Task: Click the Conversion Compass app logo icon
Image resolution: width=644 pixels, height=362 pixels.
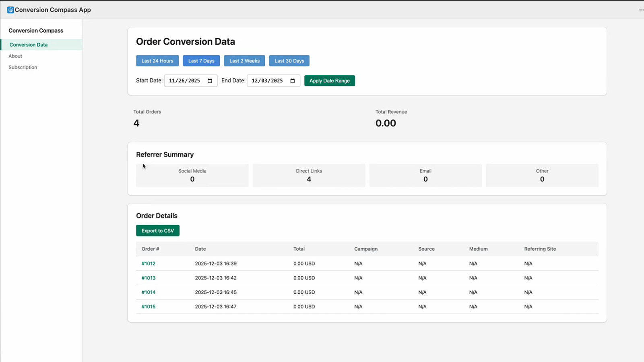Action: click(x=10, y=10)
